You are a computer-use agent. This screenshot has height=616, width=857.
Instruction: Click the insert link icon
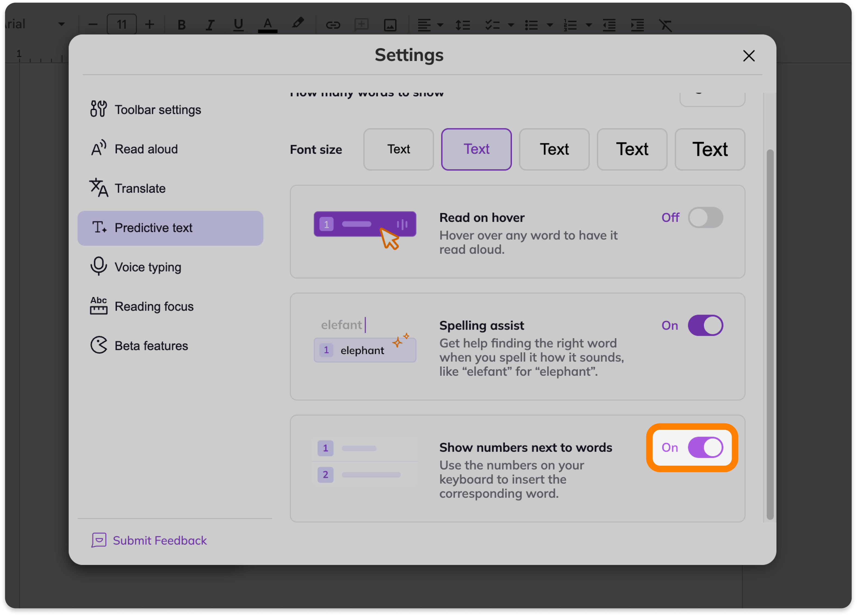[x=333, y=25]
